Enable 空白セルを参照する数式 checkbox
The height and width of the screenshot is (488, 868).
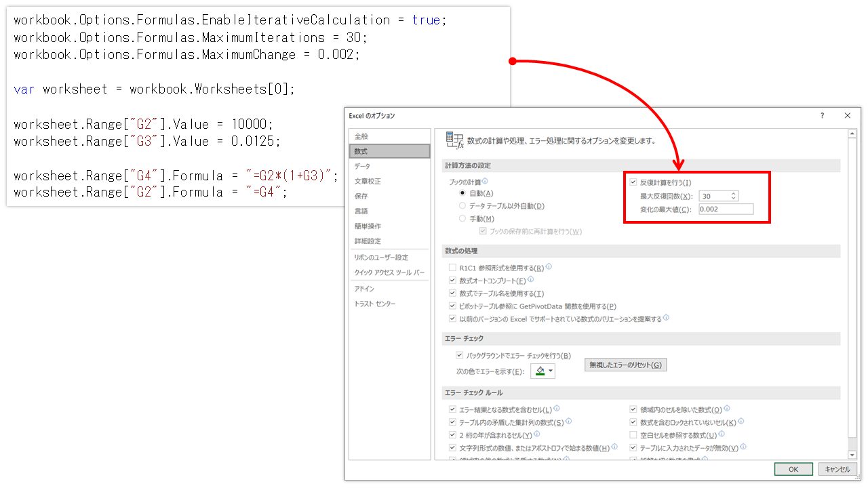click(633, 435)
